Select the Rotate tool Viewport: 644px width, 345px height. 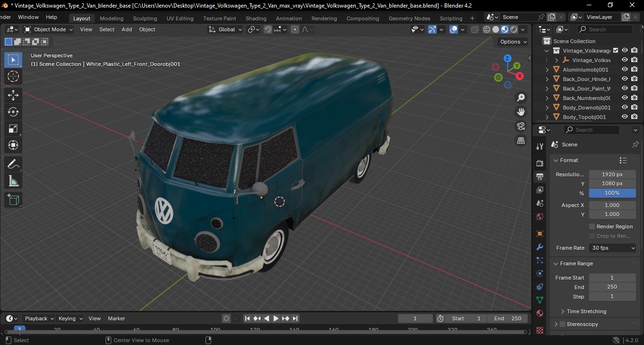coord(13,112)
